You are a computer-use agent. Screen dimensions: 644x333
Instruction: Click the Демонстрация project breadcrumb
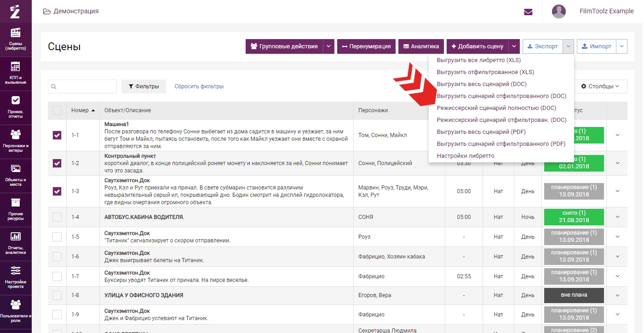pos(76,11)
